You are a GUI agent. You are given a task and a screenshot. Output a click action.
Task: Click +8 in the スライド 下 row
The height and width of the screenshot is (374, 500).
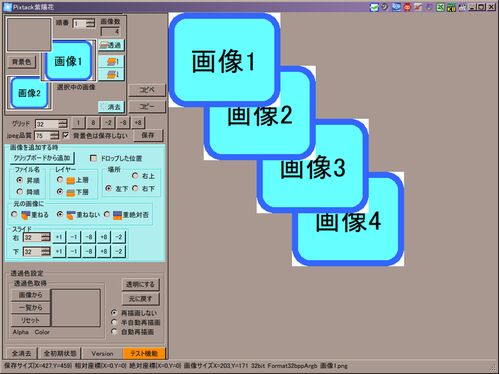click(104, 251)
